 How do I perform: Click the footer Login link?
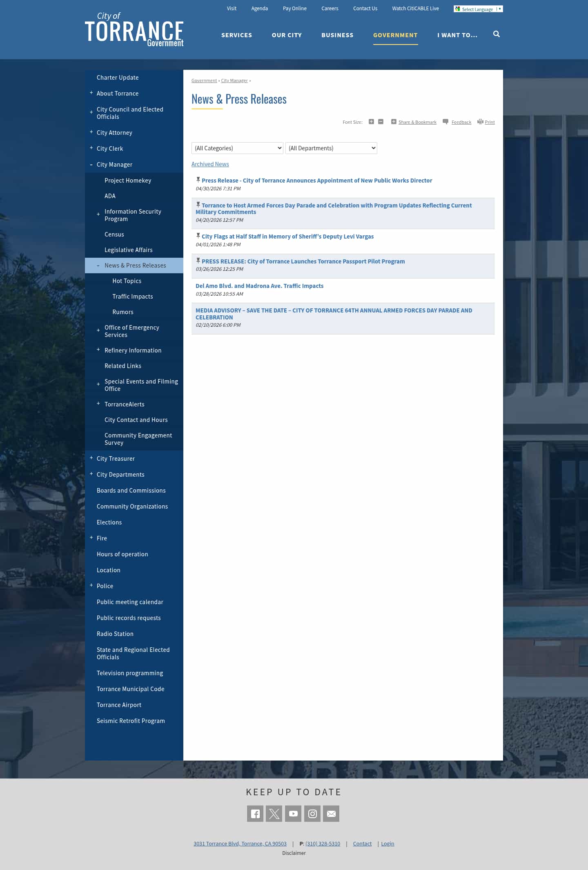388,844
